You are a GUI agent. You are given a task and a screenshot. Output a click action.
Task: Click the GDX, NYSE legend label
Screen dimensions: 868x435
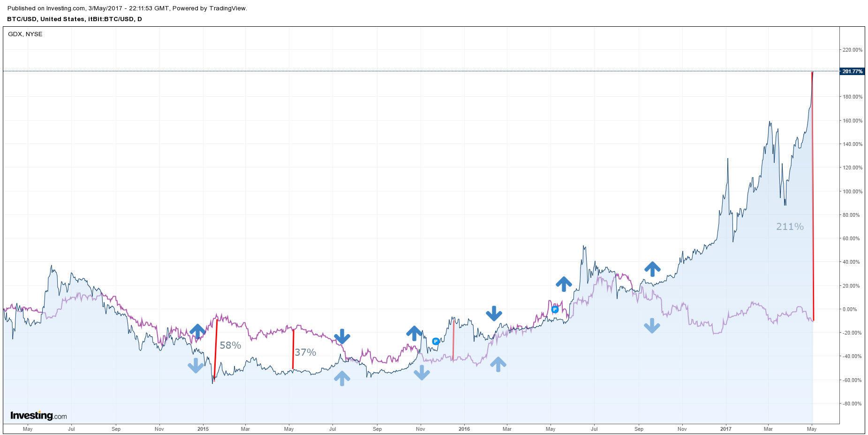pos(25,34)
